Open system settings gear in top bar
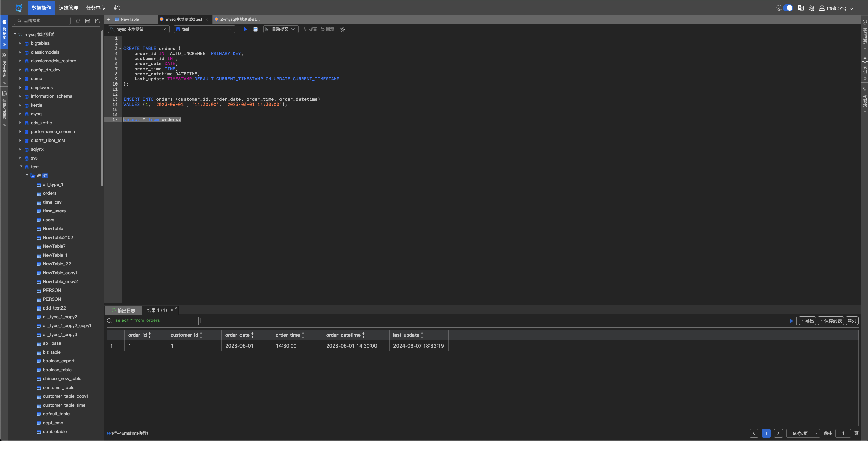This screenshot has width=868, height=449. (x=811, y=8)
